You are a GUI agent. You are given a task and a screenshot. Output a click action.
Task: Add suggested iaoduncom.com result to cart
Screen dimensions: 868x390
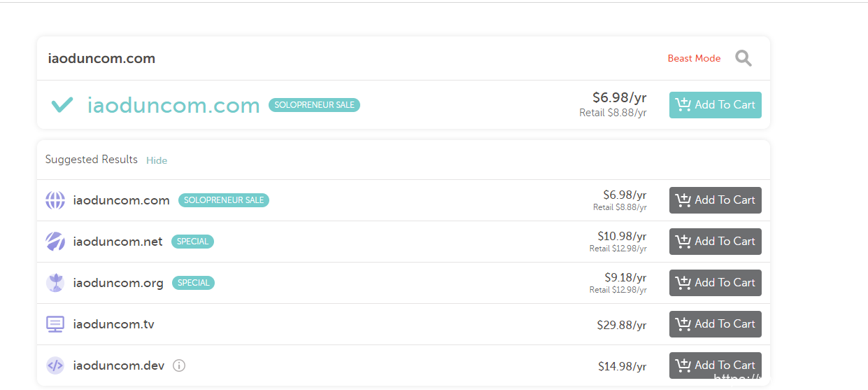715,200
